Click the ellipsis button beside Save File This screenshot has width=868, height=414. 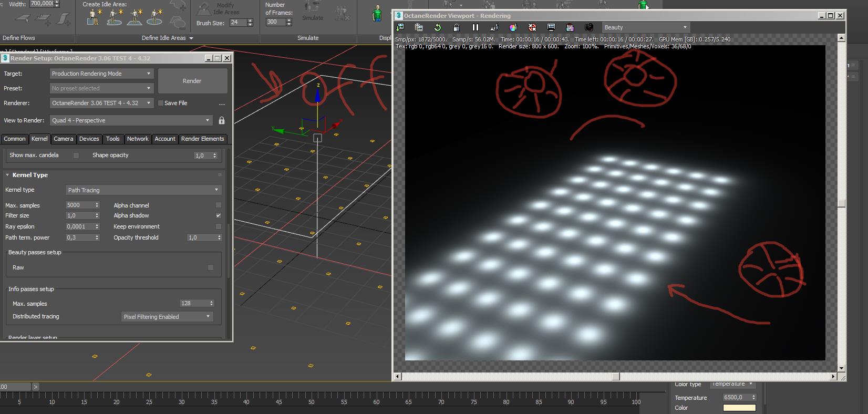pyautogui.click(x=222, y=103)
